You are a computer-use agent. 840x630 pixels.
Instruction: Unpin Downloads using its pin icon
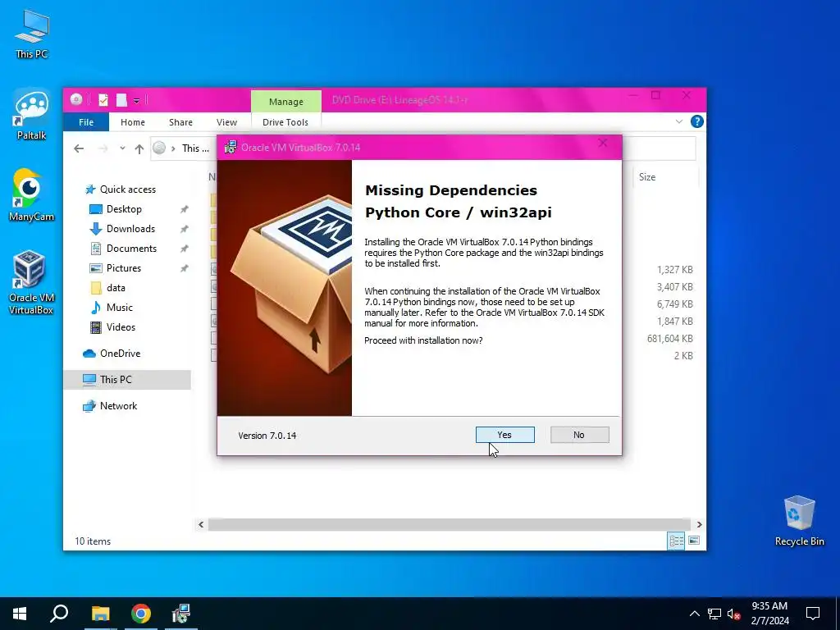click(185, 229)
